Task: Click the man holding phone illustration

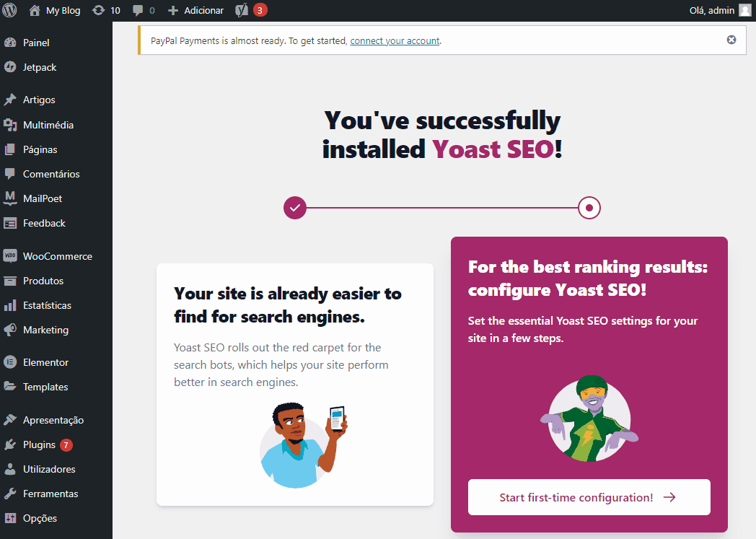Action: 303,445
